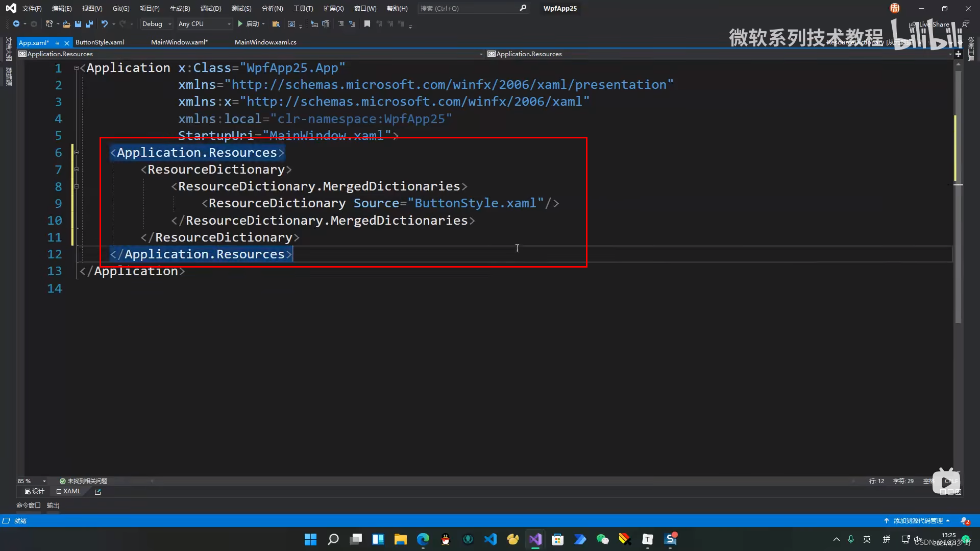
Task: Open the 命令窗口 panel tab
Action: coord(28,506)
